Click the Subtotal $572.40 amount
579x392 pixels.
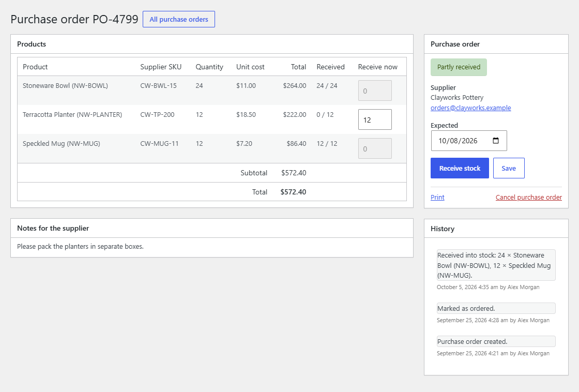[294, 173]
